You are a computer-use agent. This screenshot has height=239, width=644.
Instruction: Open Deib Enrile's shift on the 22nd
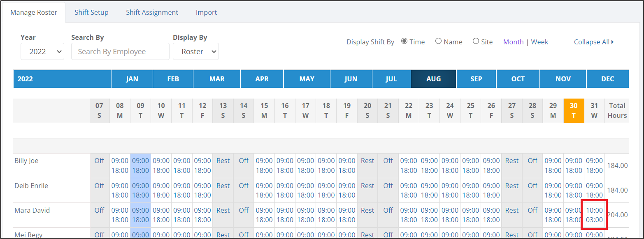[409, 190]
